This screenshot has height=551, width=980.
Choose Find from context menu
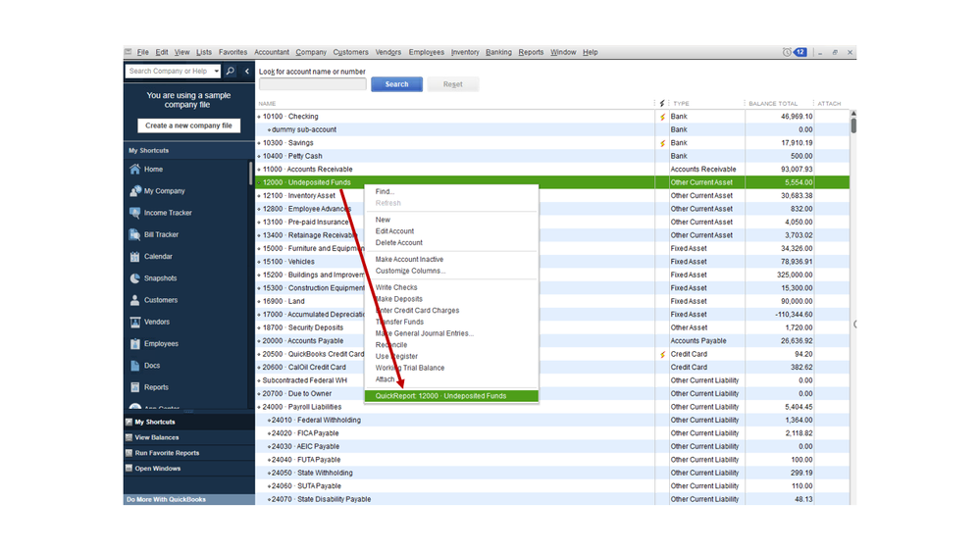tap(385, 192)
